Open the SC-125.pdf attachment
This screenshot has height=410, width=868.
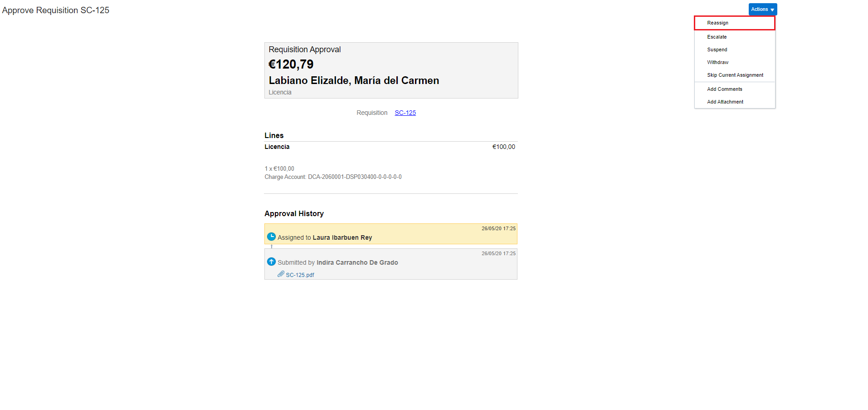point(299,275)
